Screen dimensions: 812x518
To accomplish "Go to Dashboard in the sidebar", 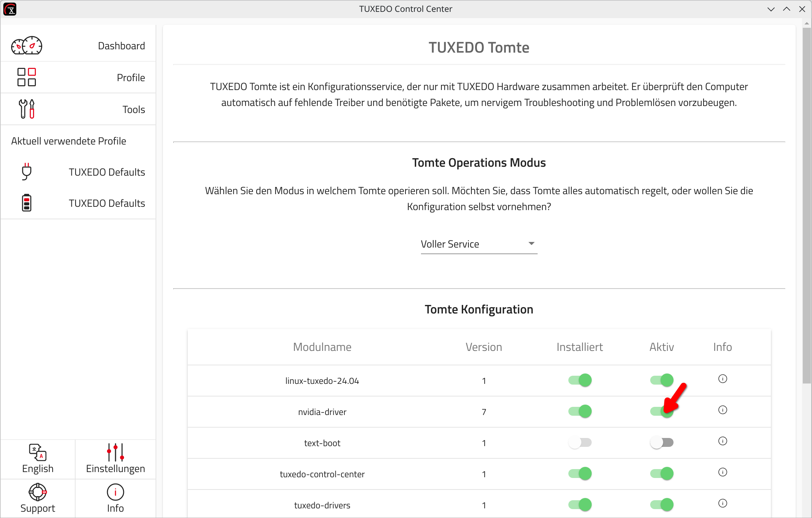I will coord(121,46).
